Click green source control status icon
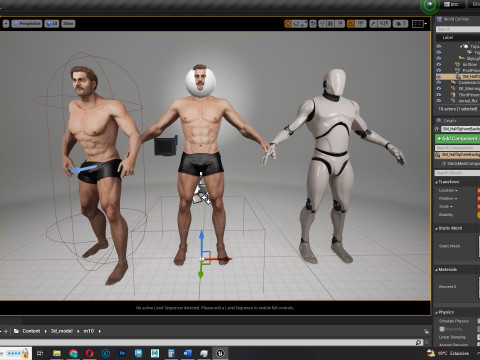Image resolution: width=480 pixels, height=360 pixels. coord(430,5)
